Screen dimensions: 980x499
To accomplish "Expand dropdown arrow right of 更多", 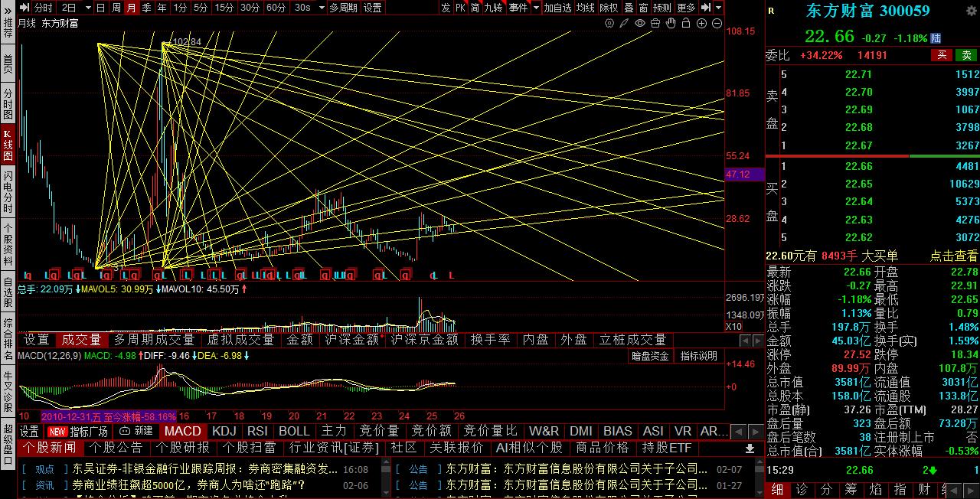I will pyautogui.click(x=718, y=8).
